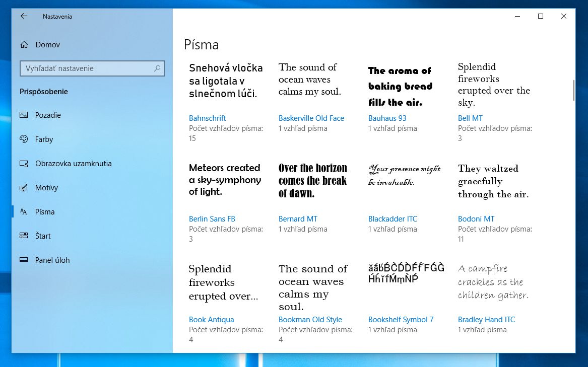Viewport: 588px width, 367px height.
Task: Open the Bernard MT font
Action: tap(298, 218)
